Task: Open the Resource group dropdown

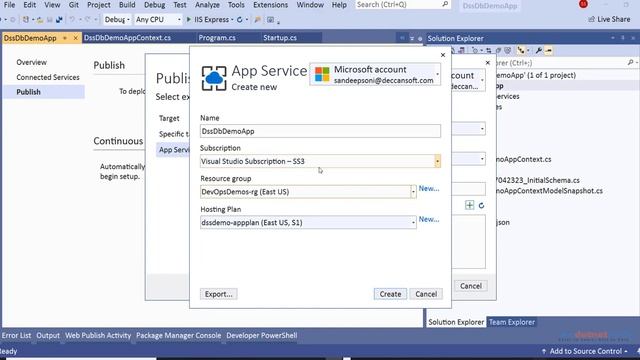Action: (413, 192)
